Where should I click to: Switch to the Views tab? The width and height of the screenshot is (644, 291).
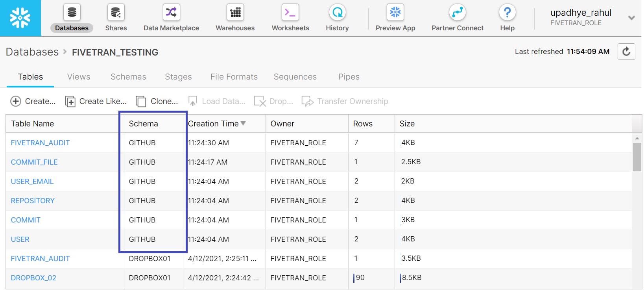point(79,77)
